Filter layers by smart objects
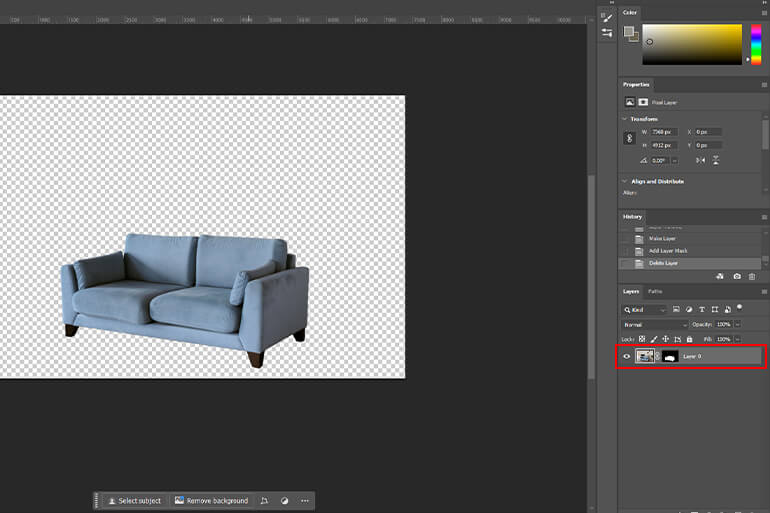The height and width of the screenshot is (513, 770). (727, 309)
